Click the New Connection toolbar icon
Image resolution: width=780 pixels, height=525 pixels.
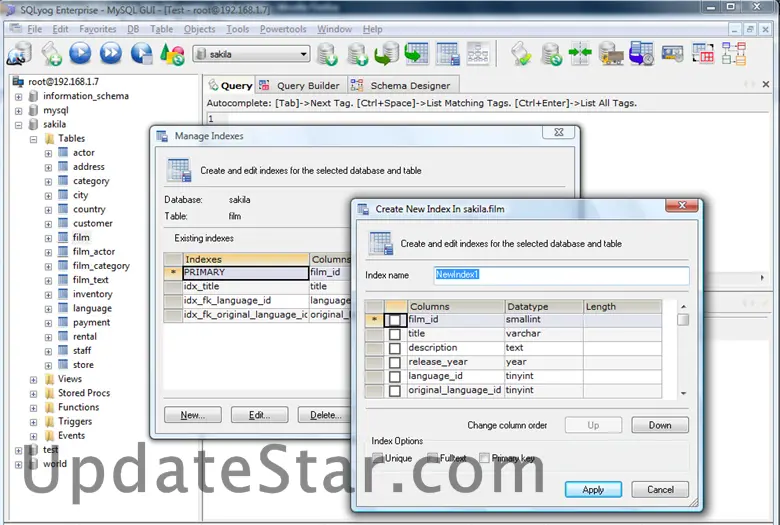[x=19, y=54]
